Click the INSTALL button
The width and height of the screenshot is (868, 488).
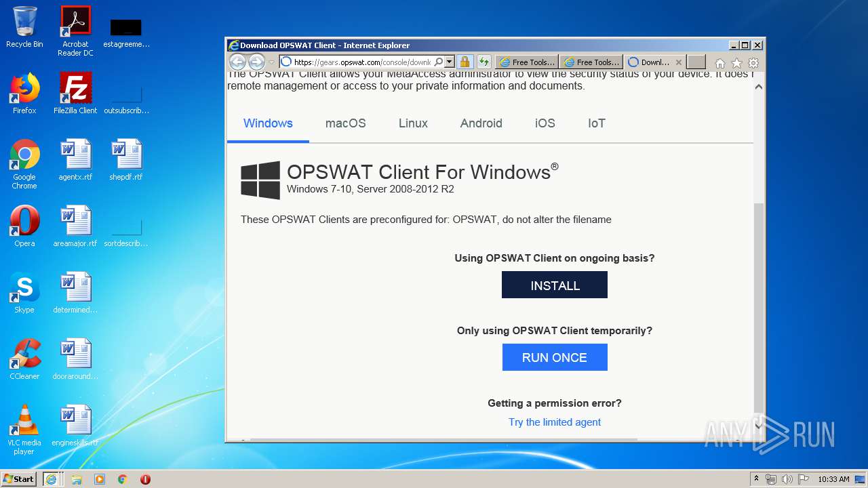click(x=555, y=285)
